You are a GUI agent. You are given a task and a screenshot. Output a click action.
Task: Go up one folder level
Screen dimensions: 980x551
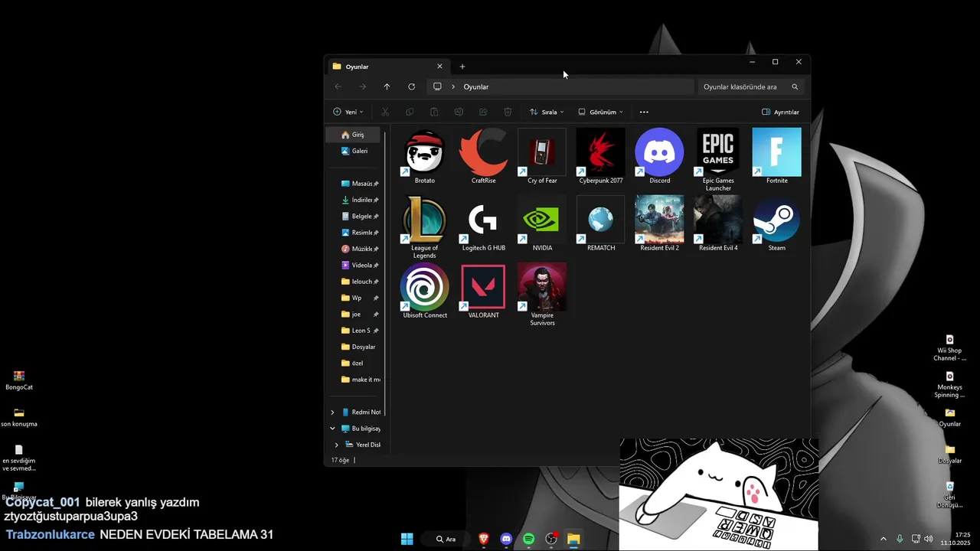point(387,86)
